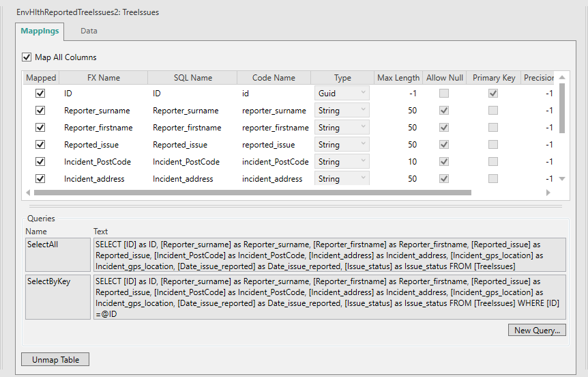Click the New Query... button
Image resolution: width=588 pixels, height=377 pixels.
click(537, 331)
